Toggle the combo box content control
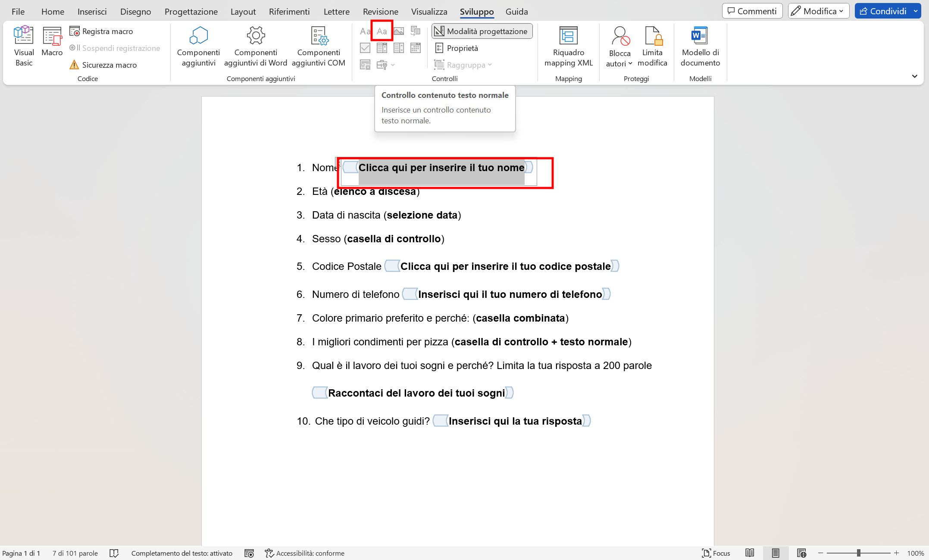This screenshot has height=560, width=929. [x=382, y=48]
